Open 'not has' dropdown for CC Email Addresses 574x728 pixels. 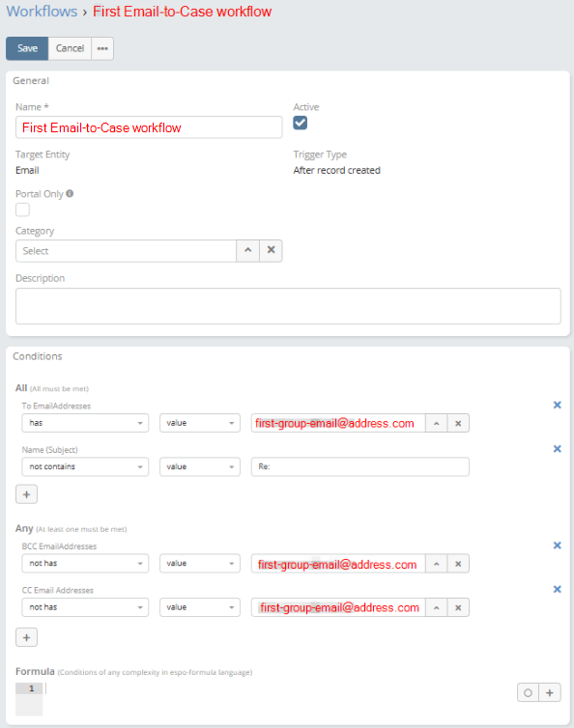coord(85,607)
